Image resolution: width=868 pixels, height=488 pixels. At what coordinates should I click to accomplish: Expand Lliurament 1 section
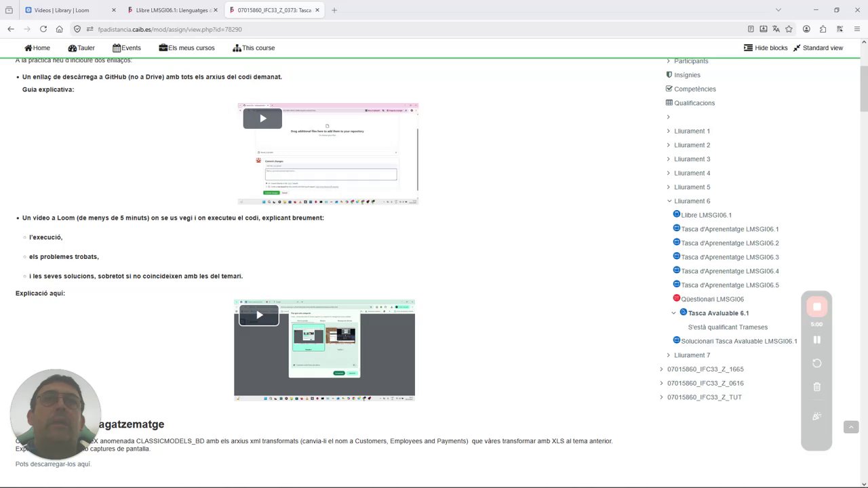click(x=669, y=131)
